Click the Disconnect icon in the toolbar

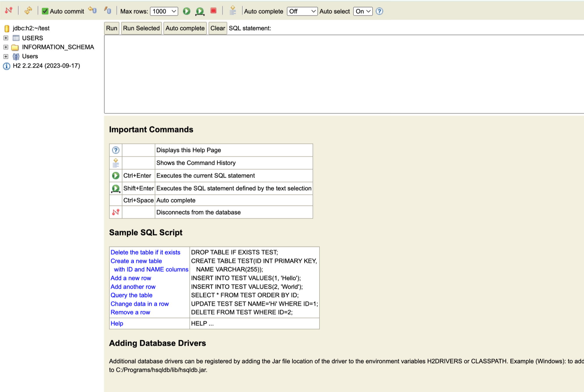click(x=9, y=11)
